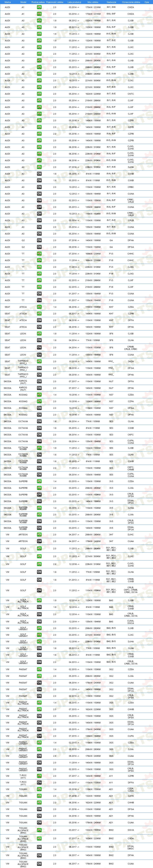Click petrol icon in Seat Leon CJSB row
Viewport: 153px width, 868px height.
(39, 334)
